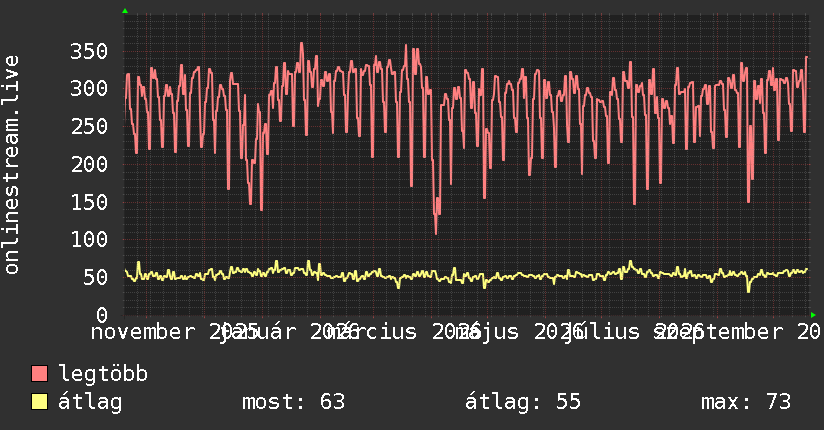
Task: Click the 200 y-axis label
Action: coord(89,165)
